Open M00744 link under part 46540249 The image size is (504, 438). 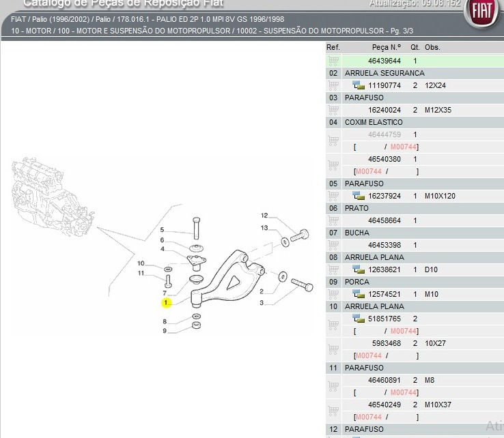click(x=369, y=417)
